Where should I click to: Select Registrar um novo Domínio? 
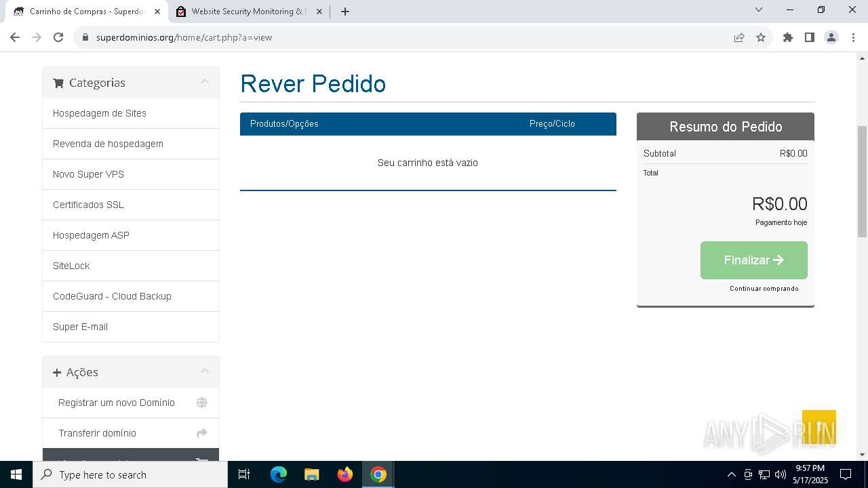[x=131, y=403]
